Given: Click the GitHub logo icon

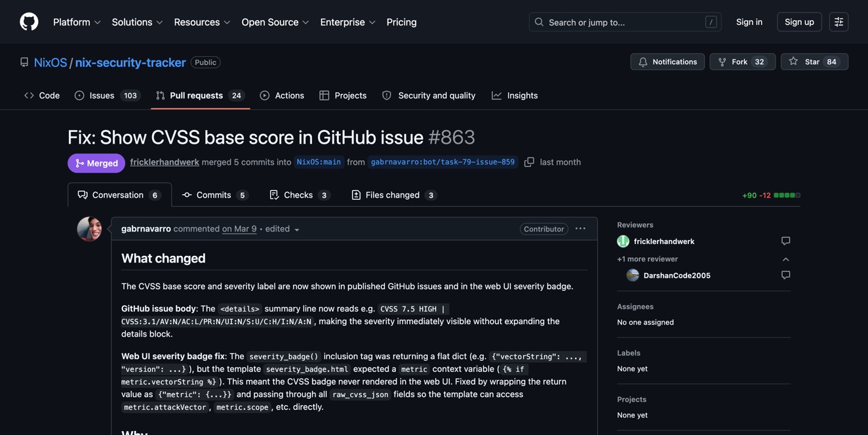Looking at the screenshot, I should click(x=29, y=22).
